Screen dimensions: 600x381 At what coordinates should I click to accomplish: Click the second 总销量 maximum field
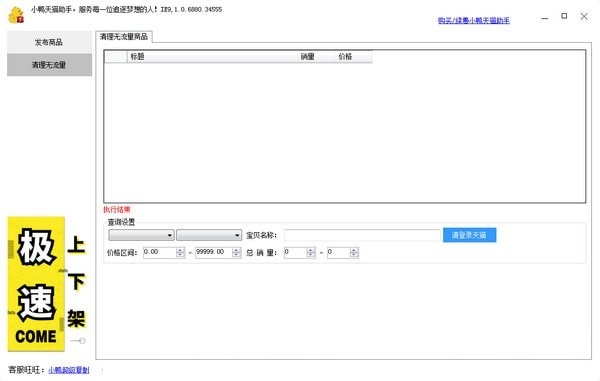[339, 252]
